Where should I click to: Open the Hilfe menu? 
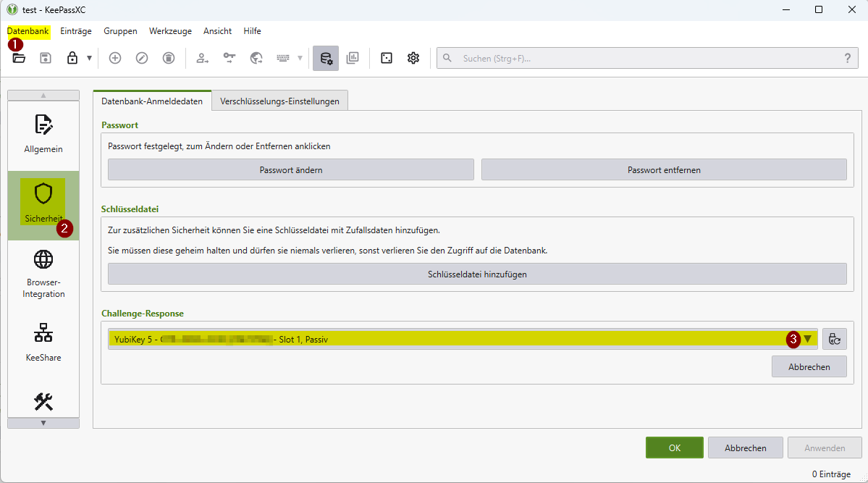(x=252, y=31)
